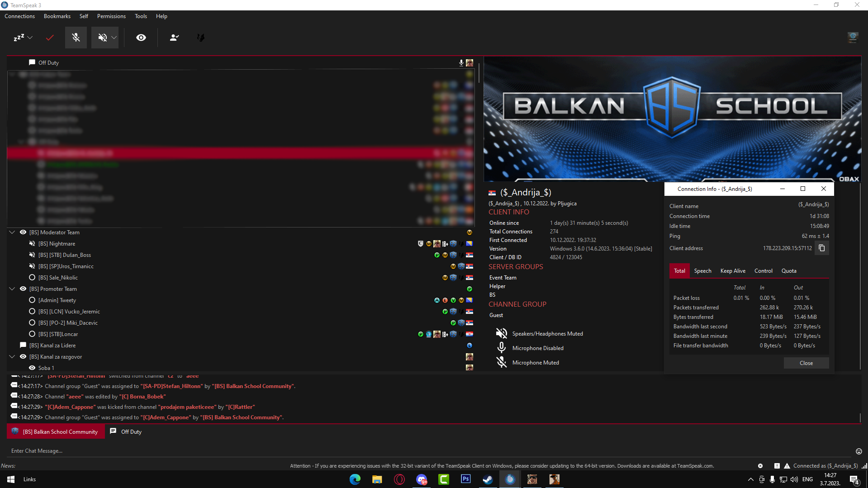Select user [BS] [LCN] Vucko_Jeremic

coord(69,312)
